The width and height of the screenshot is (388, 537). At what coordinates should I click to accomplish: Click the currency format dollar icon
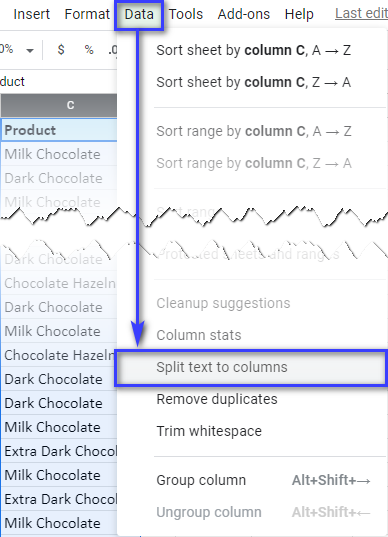61,50
